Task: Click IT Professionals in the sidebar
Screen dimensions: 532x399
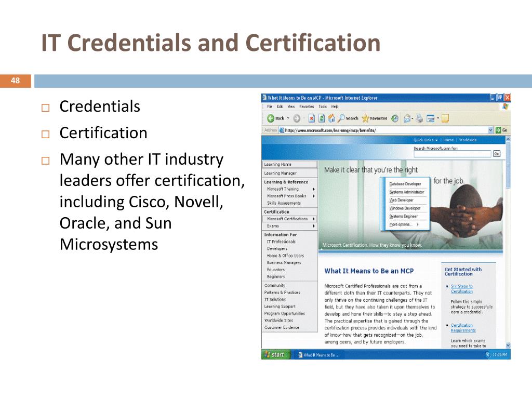Action: [281, 242]
